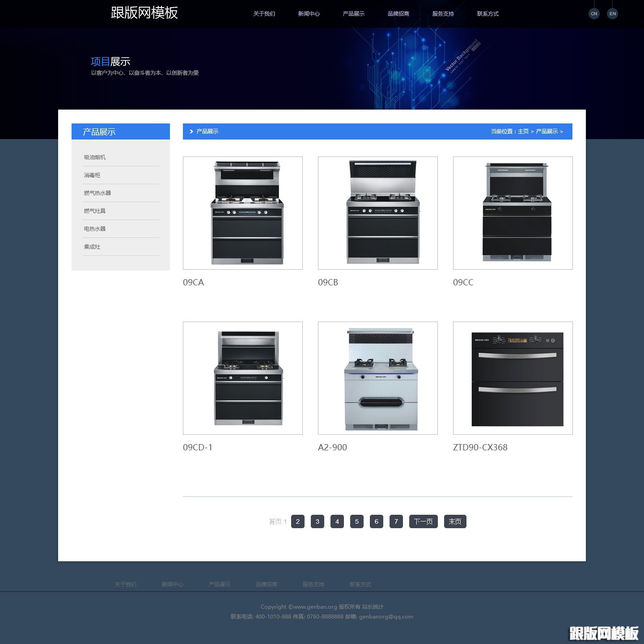The image size is (644, 644).
Task: Select 消毒柜 category in sidebar
Action: click(92, 175)
